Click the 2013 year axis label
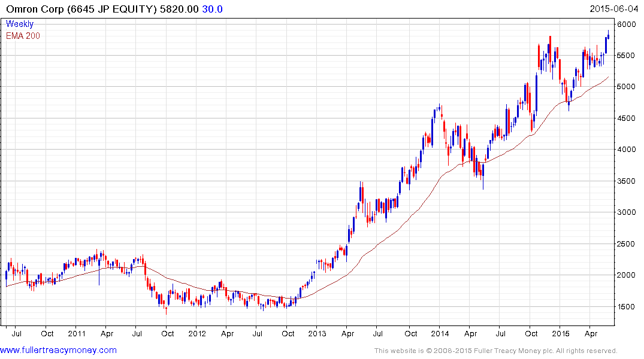Screen dimensions: 644x359 point(317,333)
